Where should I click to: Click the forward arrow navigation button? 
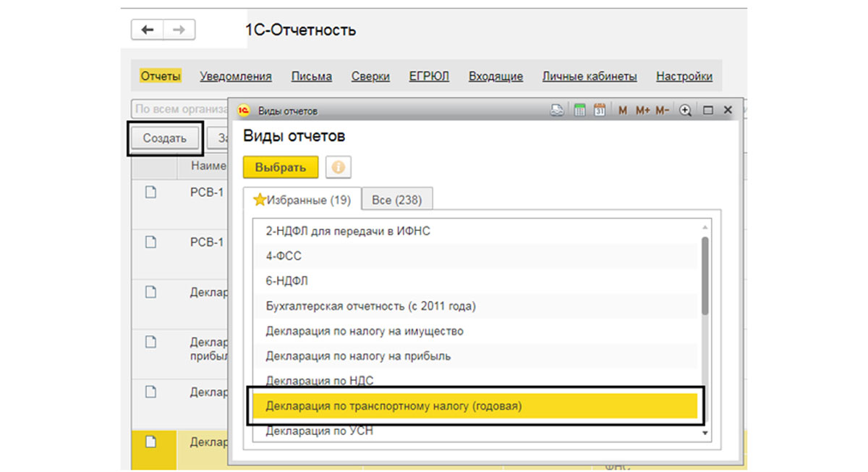click(x=179, y=30)
